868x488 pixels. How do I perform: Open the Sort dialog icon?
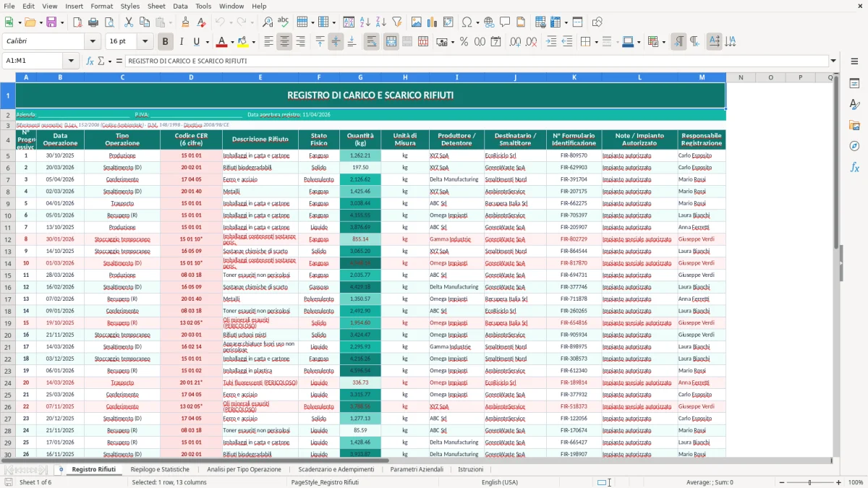tap(349, 22)
